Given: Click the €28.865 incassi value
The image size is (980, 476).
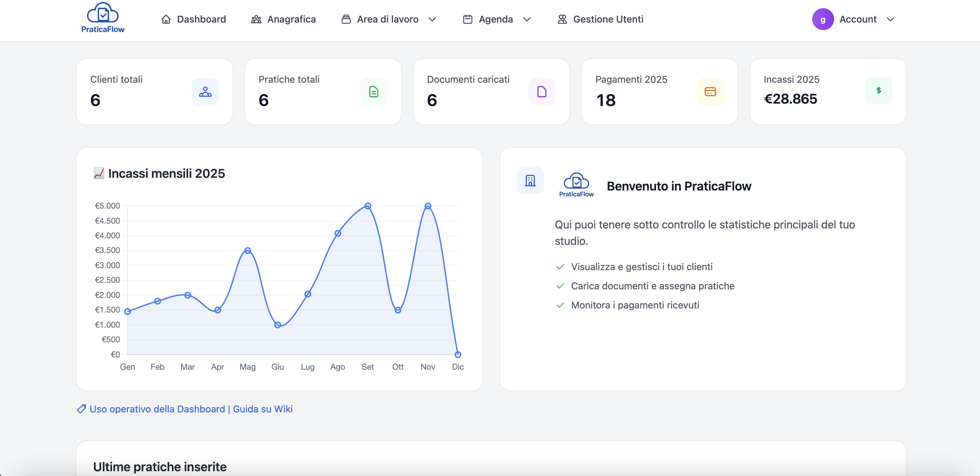Looking at the screenshot, I should (x=791, y=99).
